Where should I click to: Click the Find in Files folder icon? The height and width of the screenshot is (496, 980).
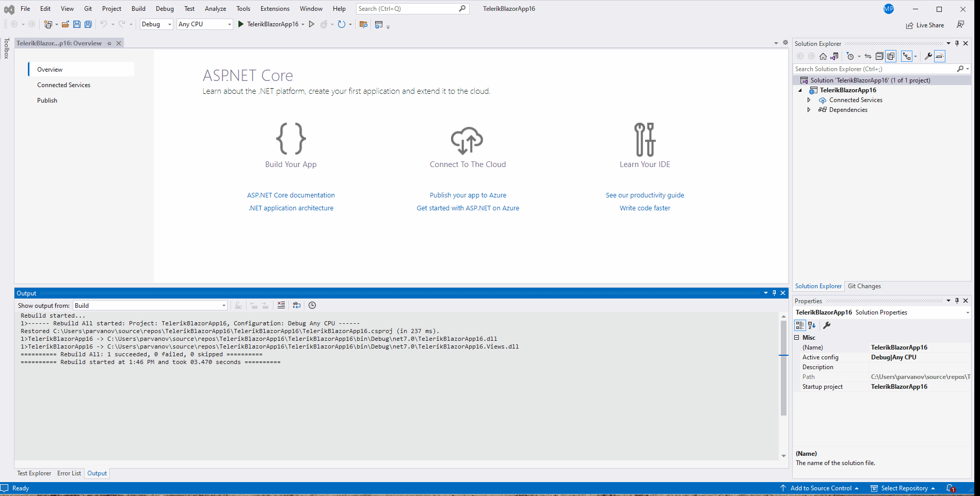click(363, 24)
